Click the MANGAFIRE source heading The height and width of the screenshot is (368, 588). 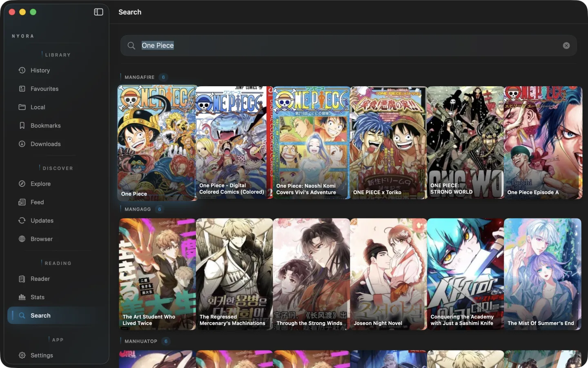click(x=140, y=77)
